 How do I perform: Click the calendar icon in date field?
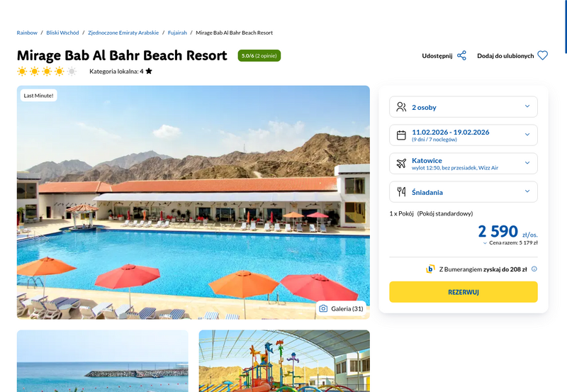click(401, 135)
